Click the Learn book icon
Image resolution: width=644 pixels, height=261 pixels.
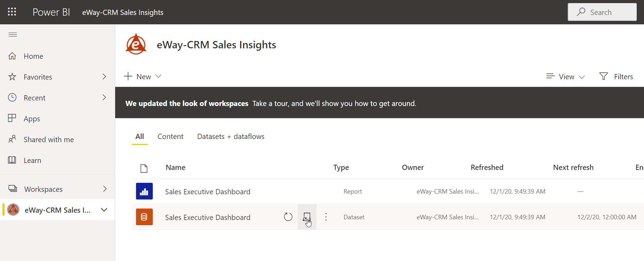click(x=12, y=160)
